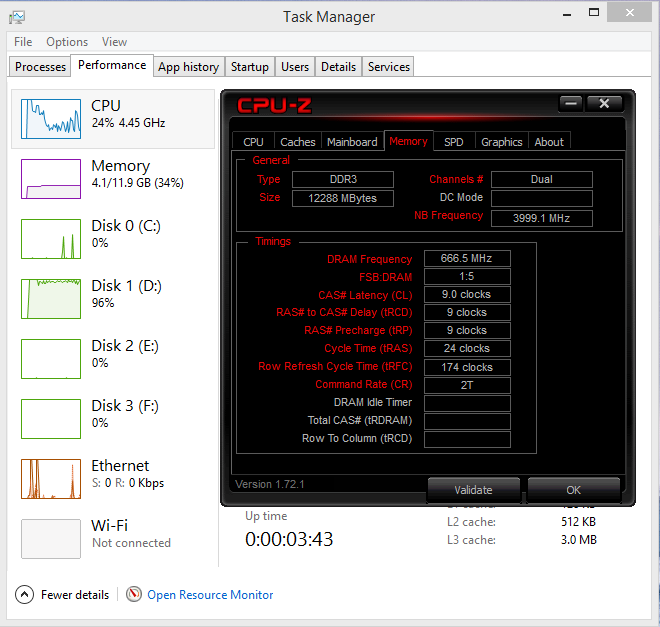Viewport: 660px width, 627px height.
Task: Click the Size field showing 12288 MBytes
Action: 343,198
